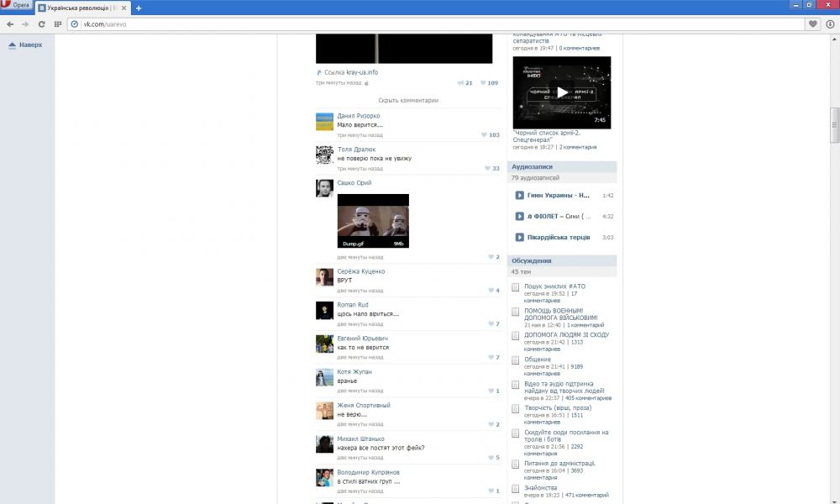
Task: Open discussion ДОПОМОГА ЛЮДЯМ ЗІ СХОДУ
Action: [x=566, y=335]
